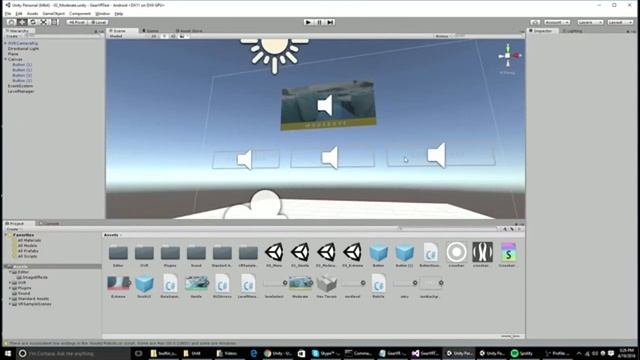Select EventSystem in Hierarchy
Screen dimensions: 640x360
tap(20, 86)
